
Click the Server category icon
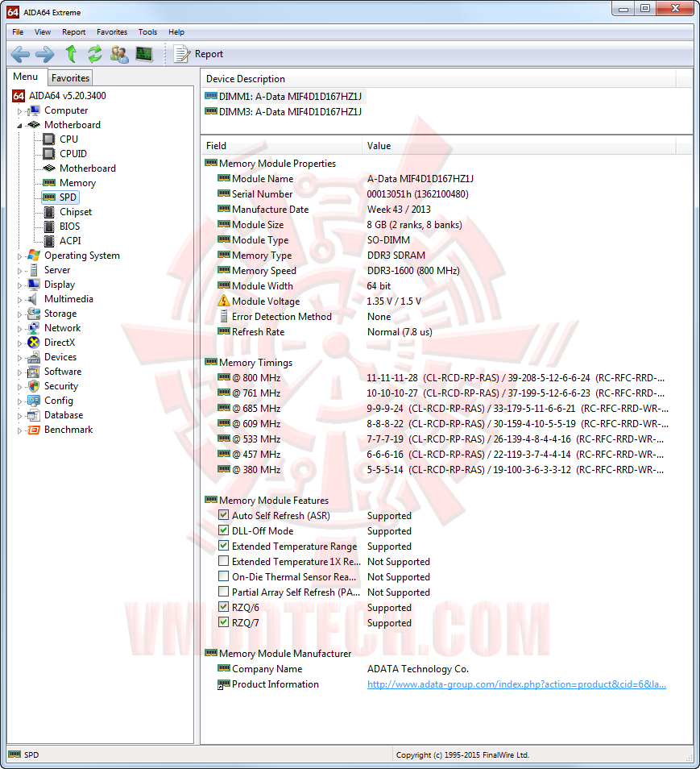click(x=34, y=270)
